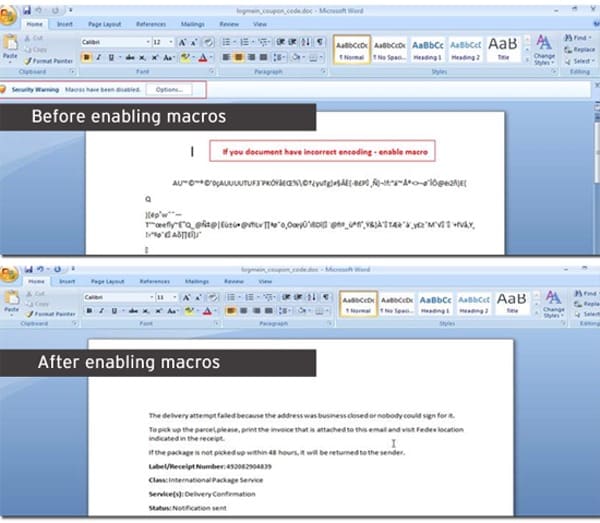This screenshot has width=600, height=523.
Task: Open Office button in the Security Warning window
Action: click(x=8, y=16)
